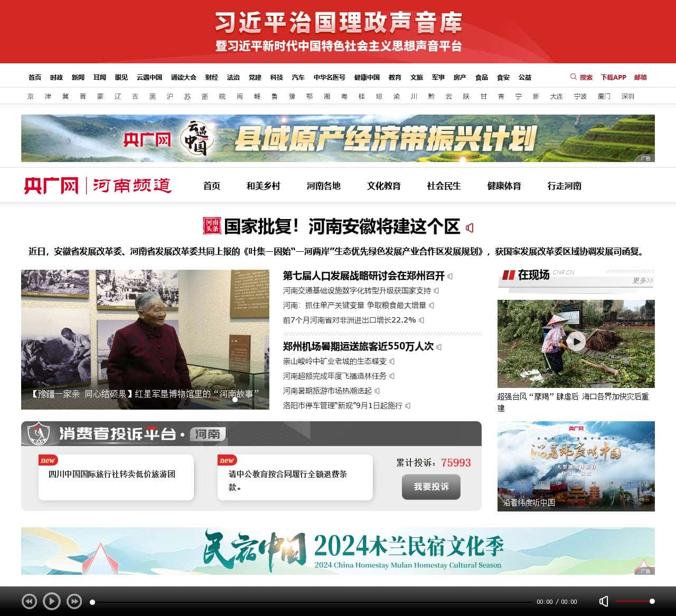Open 河南各地 channel tab
676x616 pixels.
(x=324, y=186)
